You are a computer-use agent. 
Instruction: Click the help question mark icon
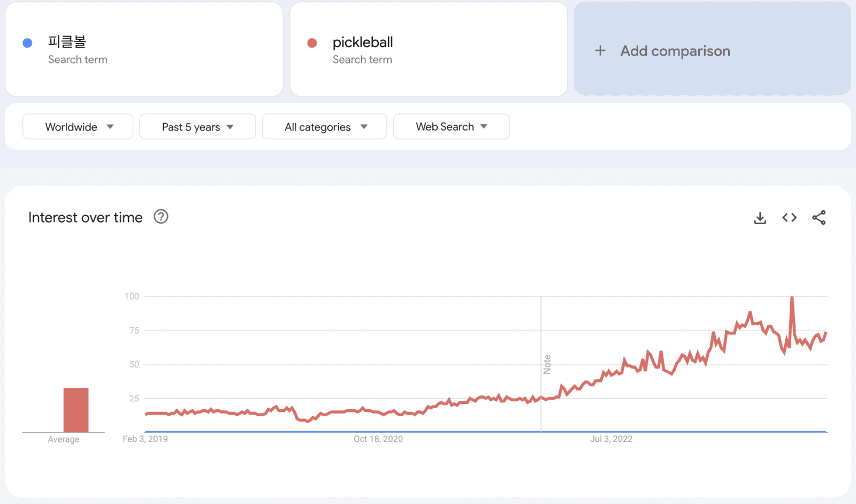pos(161,217)
